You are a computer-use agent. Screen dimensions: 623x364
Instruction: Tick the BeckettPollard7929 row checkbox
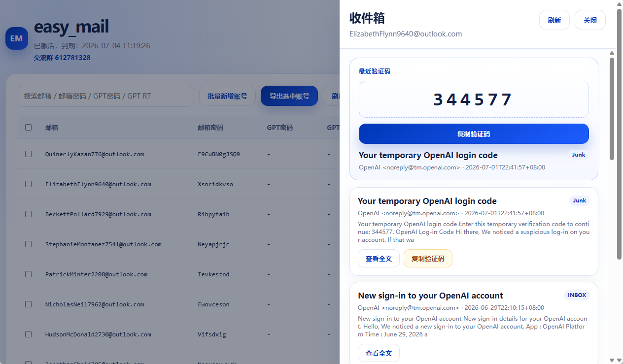pyautogui.click(x=28, y=214)
